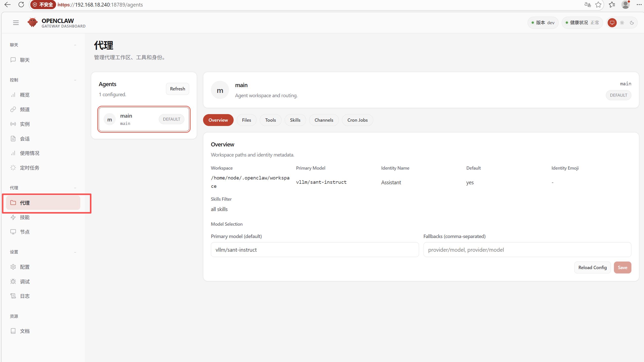Open 频道 channels link icon

click(13, 109)
